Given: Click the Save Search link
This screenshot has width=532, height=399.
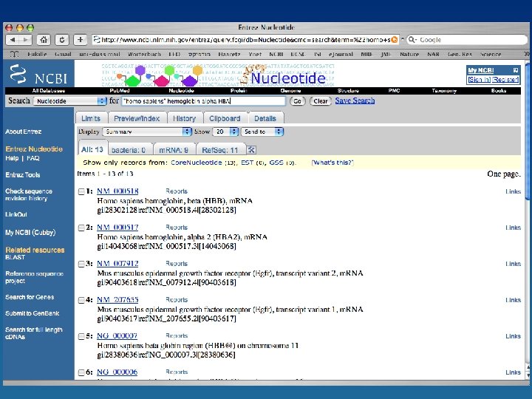Looking at the screenshot, I should (355, 100).
